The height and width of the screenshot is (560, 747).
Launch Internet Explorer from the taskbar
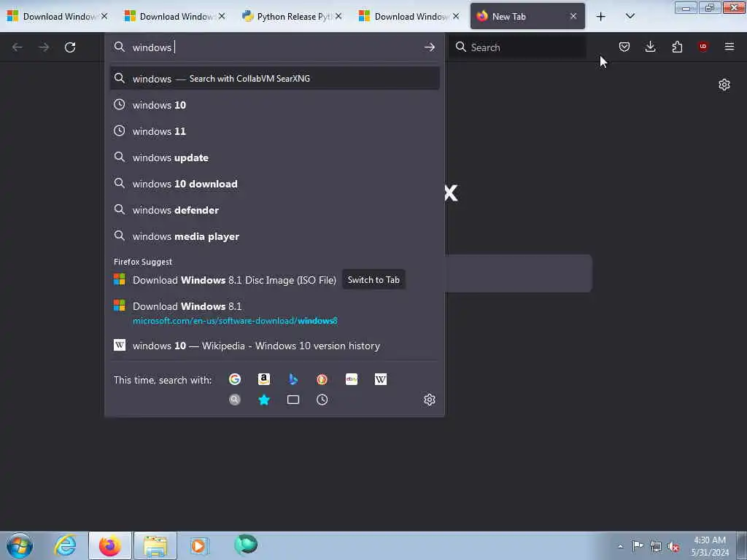click(x=65, y=545)
